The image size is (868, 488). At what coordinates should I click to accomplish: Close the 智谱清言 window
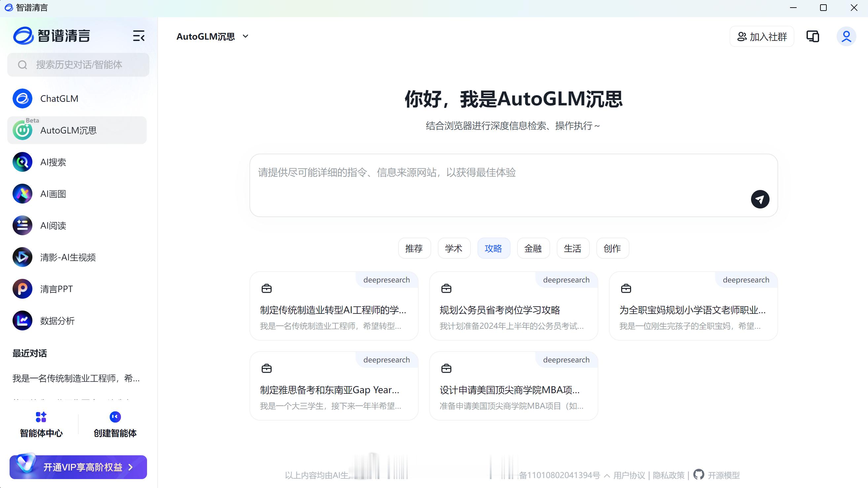(854, 8)
